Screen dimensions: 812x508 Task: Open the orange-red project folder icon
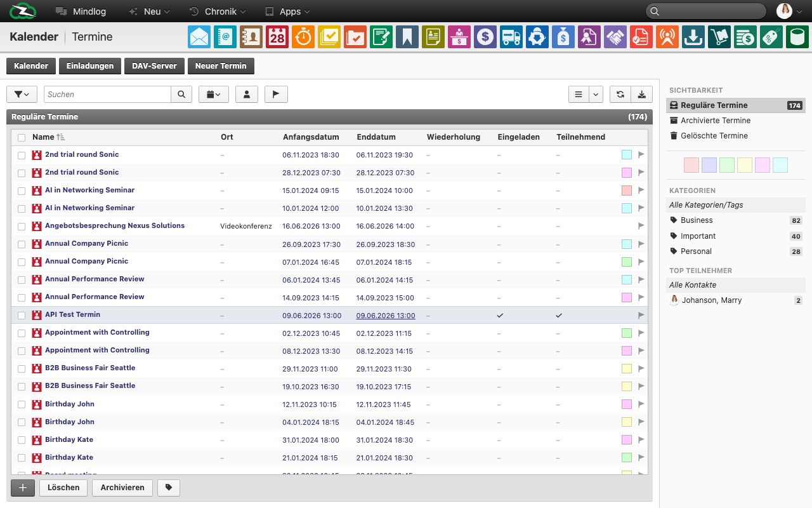click(355, 37)
